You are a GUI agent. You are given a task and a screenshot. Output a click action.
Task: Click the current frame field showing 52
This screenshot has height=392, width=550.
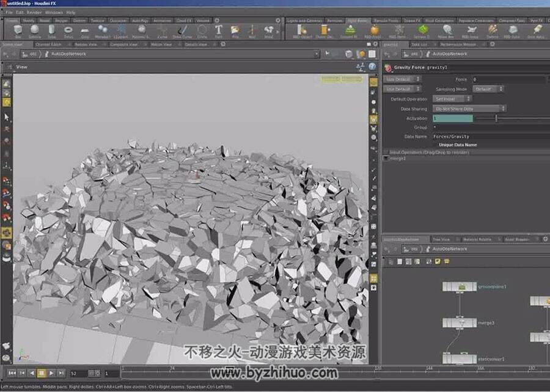point(78,374)
